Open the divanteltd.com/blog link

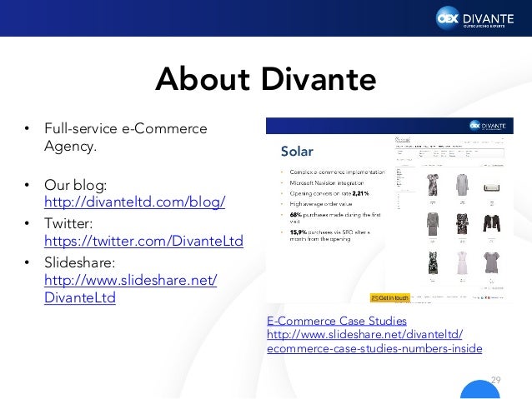pos(135,202)
